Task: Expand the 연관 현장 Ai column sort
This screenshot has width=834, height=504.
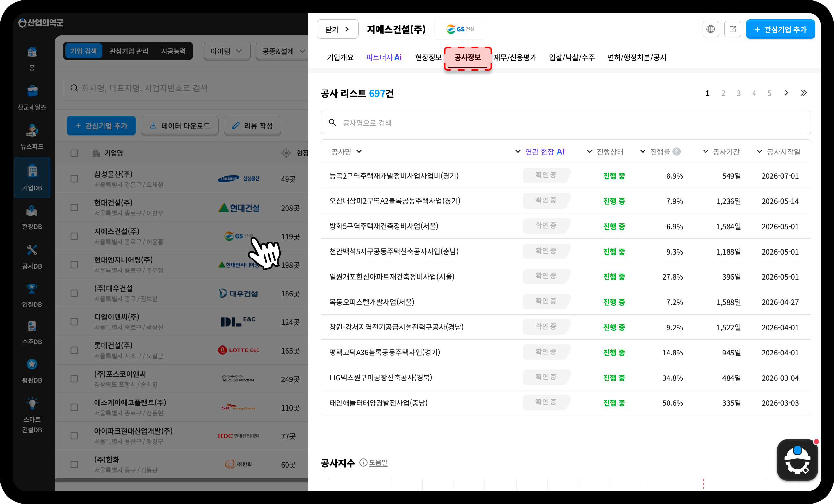Action: click(518, 151)
